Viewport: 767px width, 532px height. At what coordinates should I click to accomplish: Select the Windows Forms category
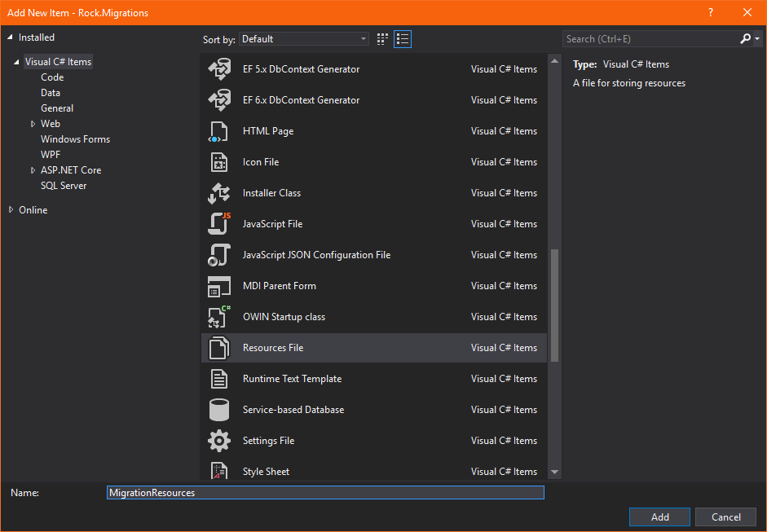tap(75, 139)
